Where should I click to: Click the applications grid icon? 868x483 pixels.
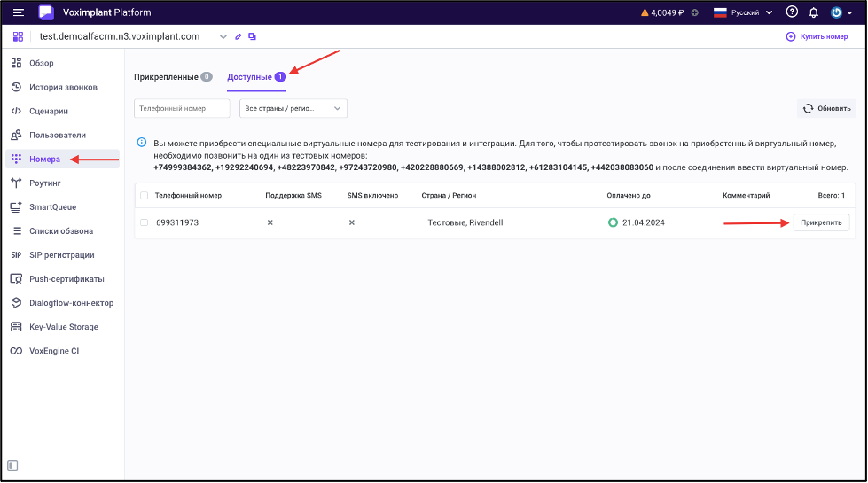coord(19,36)
